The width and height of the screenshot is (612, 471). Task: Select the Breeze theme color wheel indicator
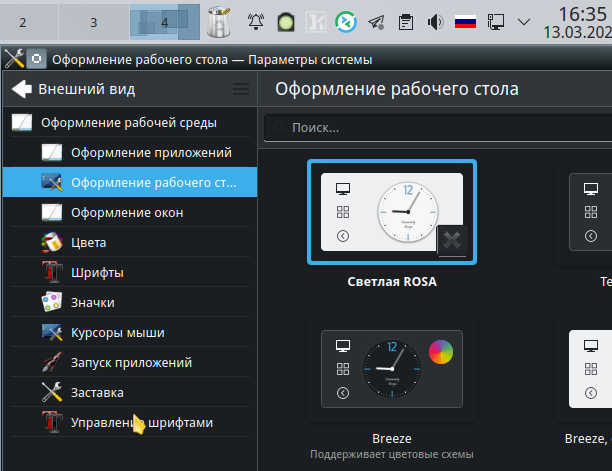(440, 352)
